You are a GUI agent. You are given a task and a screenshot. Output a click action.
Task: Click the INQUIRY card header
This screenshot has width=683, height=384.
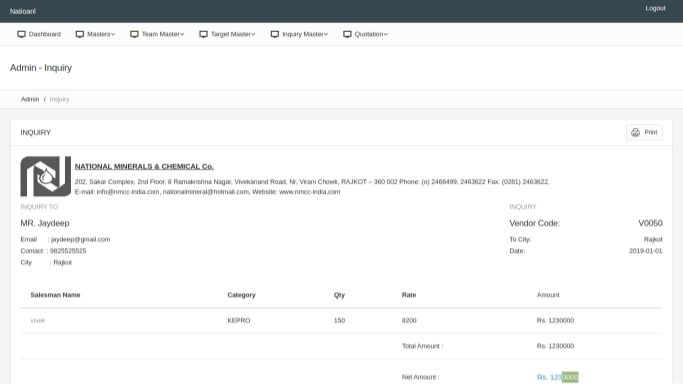(x=36, y=132)
